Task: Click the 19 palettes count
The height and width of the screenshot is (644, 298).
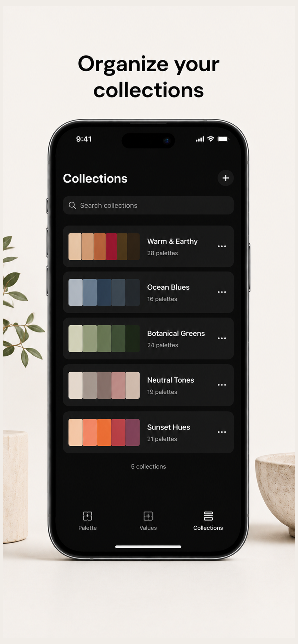Action: [162, 392]
